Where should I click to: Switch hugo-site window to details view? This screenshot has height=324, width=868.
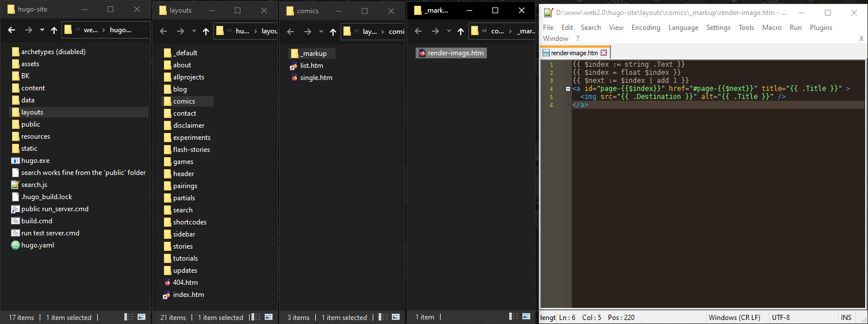coord(128,317)
